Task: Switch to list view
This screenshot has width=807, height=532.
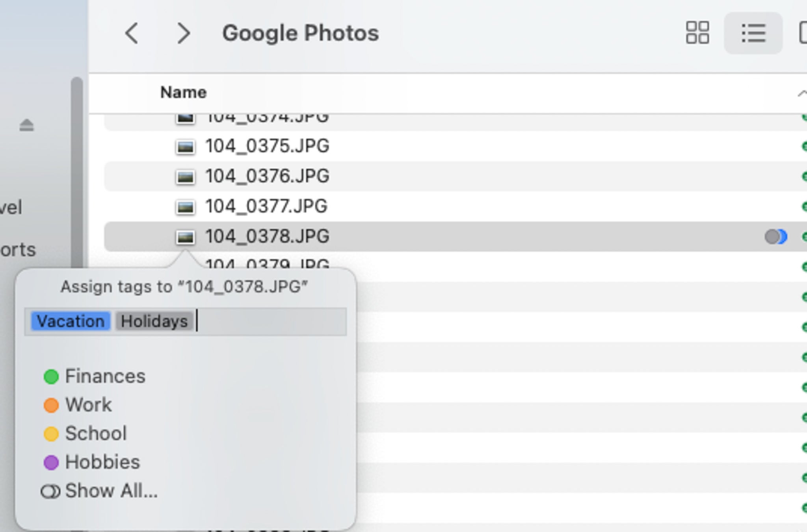Action: tap(753, 33)
